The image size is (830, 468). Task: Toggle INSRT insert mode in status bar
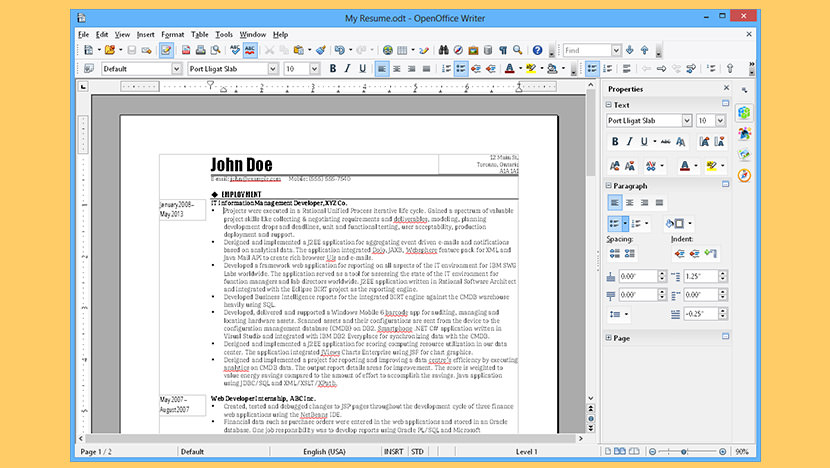(393, 452)
